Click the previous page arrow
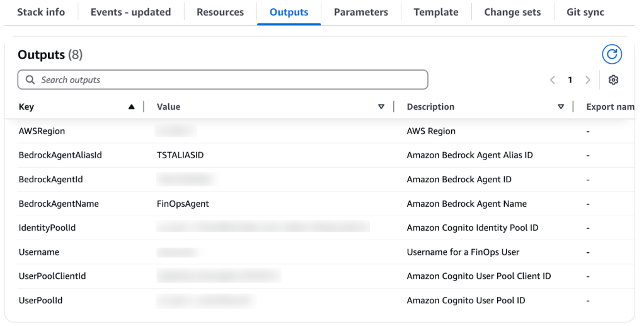This screenshot has height=326, width=644. (x=553, y=80)
